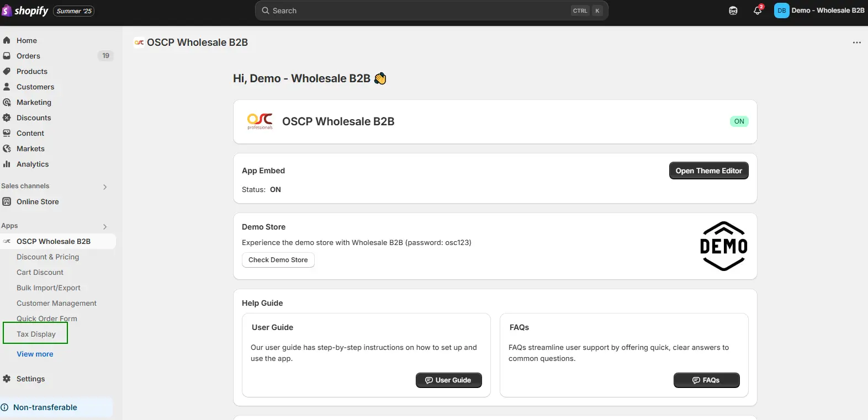Open the FAQs button
The width and height of the screenshot is (868, 420).
(706, 380)
